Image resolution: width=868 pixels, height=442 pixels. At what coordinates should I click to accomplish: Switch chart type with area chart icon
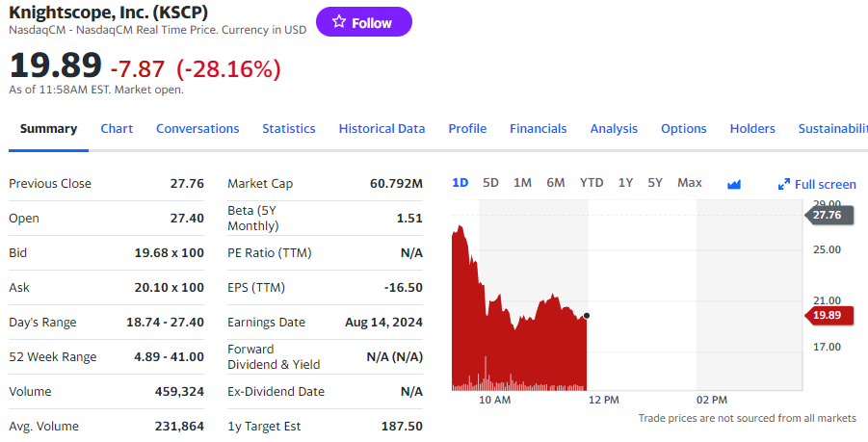click(x=734, y=184)
